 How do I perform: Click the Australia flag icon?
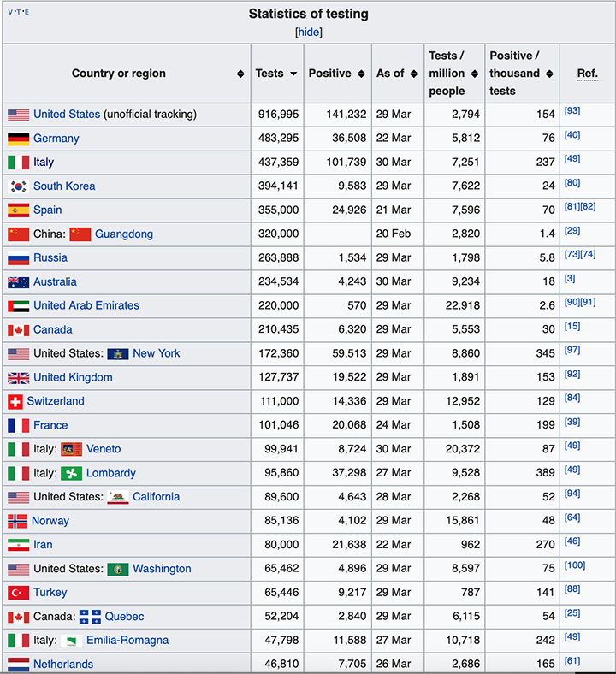pyautogui.click(x=19, y=282)
